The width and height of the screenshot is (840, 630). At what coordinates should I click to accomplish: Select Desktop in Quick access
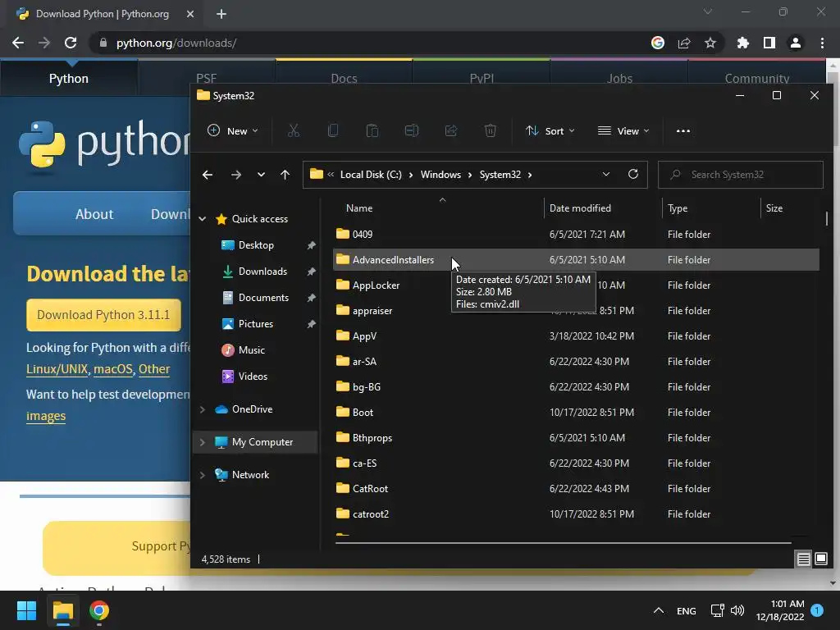pos(256,244)
